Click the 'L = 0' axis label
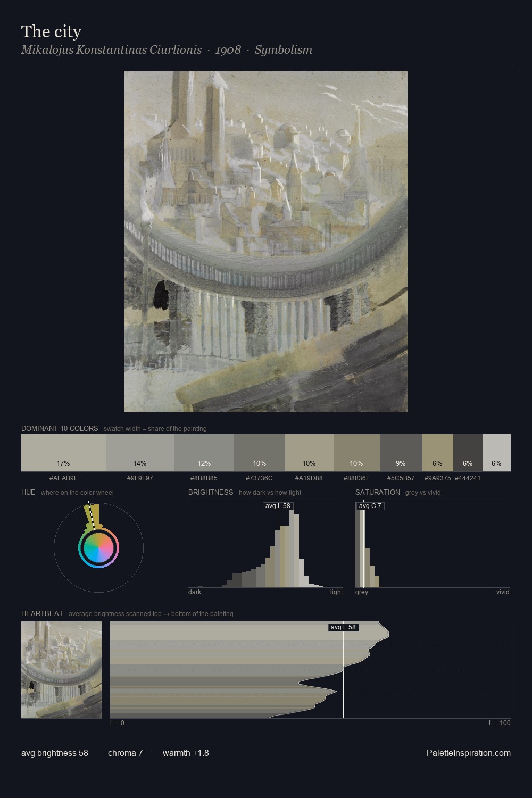The width and height of the screenshot is (532, 798). (117, 723)
